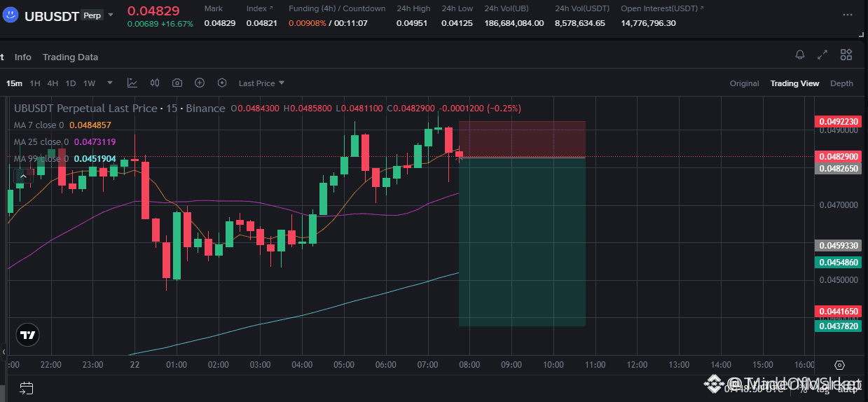
Task: Open the Trading Data tab
Action: click(x=70, y=57)
